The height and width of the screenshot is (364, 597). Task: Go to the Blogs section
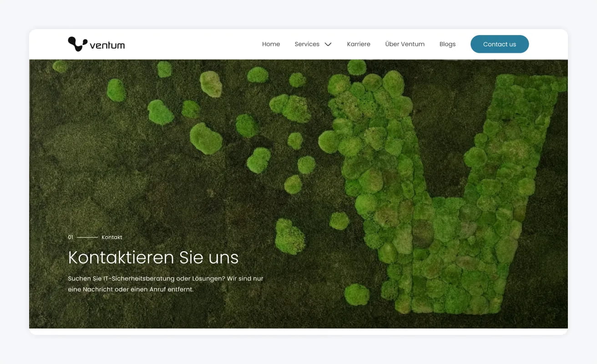[447, 44]
